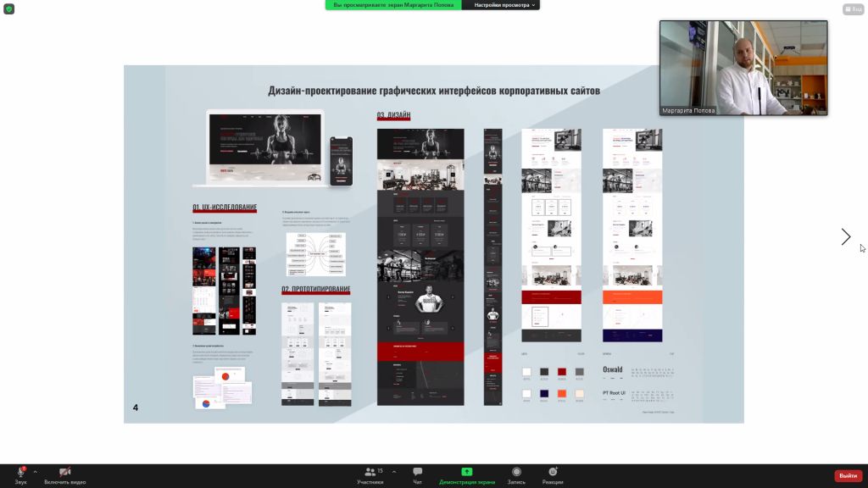This screenshot has width=868, height=488.
Task: Open the Реакции reactions menu
Action: [x=553, y=471]
